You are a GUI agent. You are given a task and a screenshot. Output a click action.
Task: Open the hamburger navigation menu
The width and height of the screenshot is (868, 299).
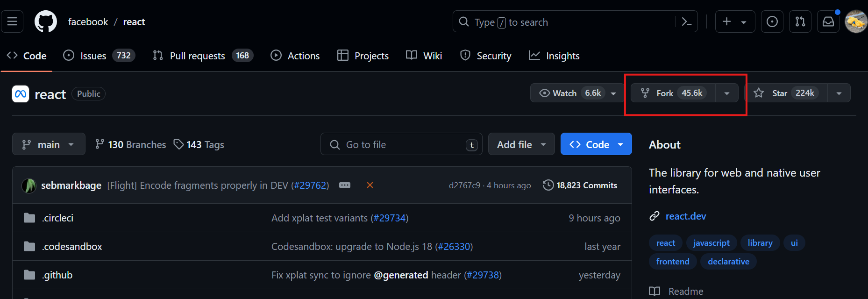12,21
